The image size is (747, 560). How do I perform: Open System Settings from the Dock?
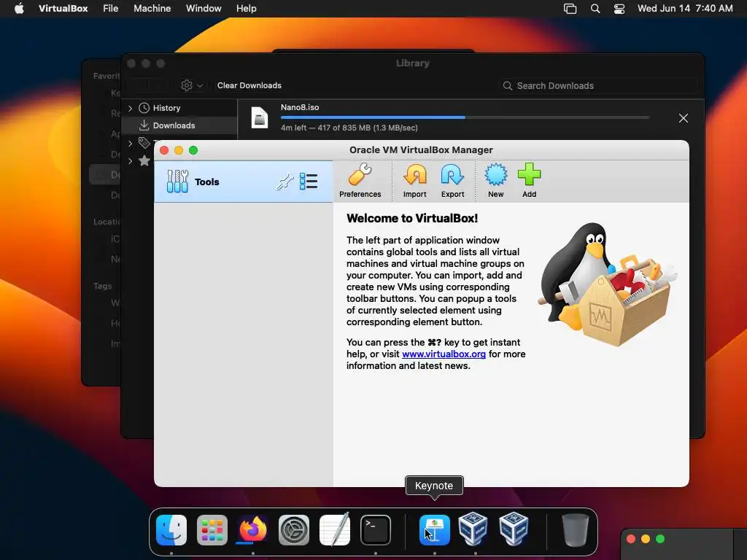click(293, 530)
